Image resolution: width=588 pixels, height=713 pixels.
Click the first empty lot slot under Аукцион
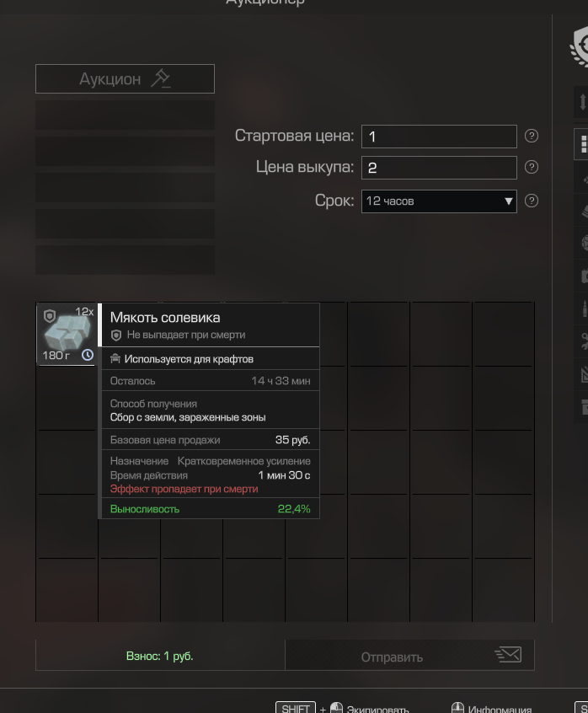[125, 115]
